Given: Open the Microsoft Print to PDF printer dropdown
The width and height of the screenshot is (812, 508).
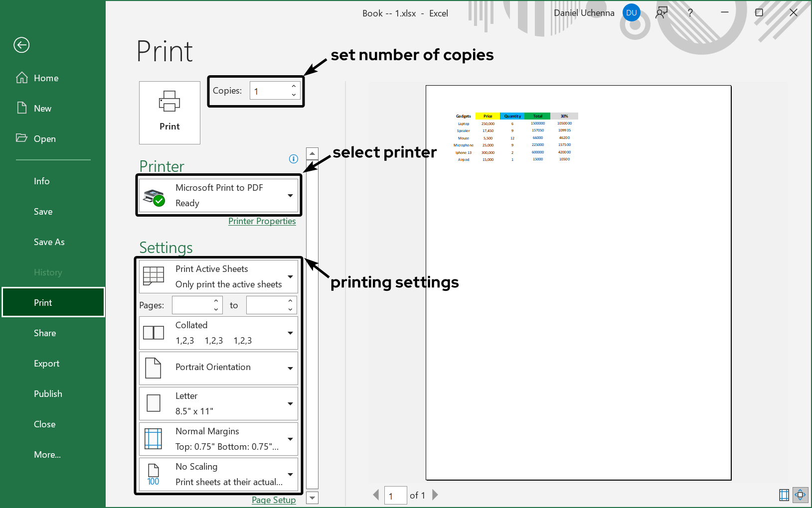Looking at the screenshot, I should click(218, 195).
